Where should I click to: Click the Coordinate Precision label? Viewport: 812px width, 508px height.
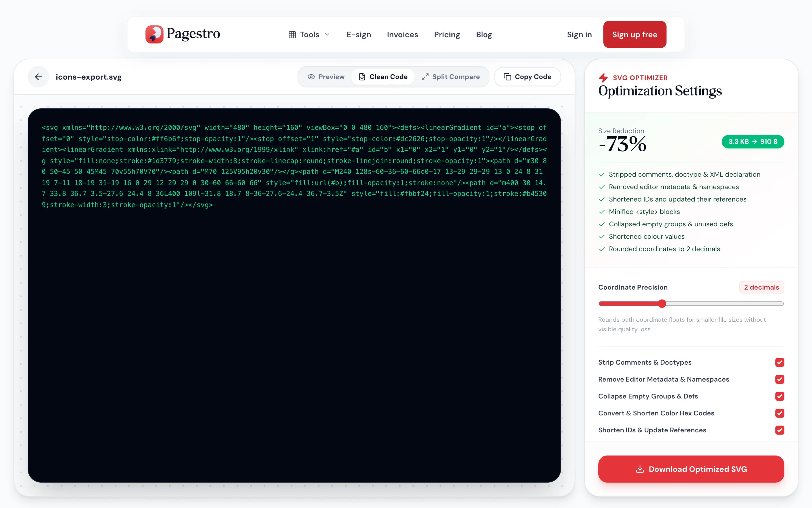click(x=632, y=287)
